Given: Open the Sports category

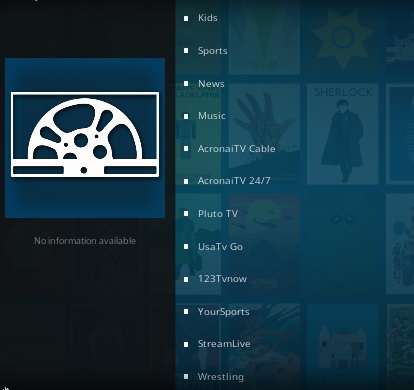Looking at the screenshot, I should [x=213, y=51].
